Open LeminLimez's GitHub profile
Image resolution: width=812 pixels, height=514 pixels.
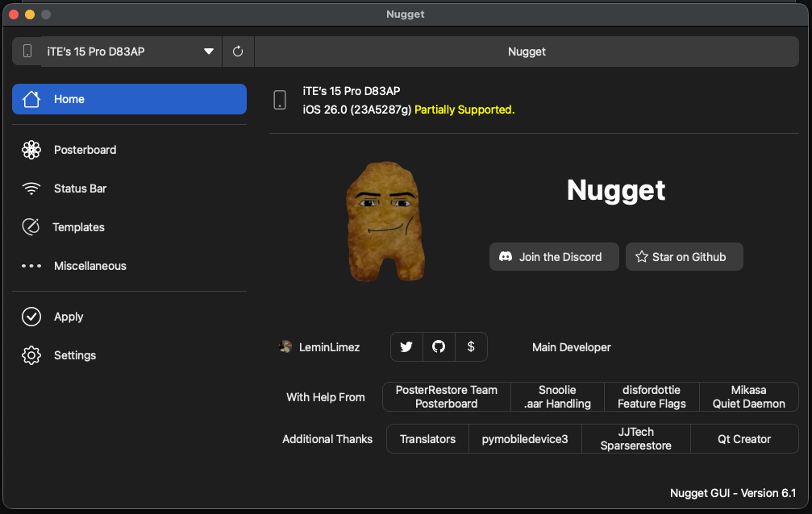click(439, 346)
